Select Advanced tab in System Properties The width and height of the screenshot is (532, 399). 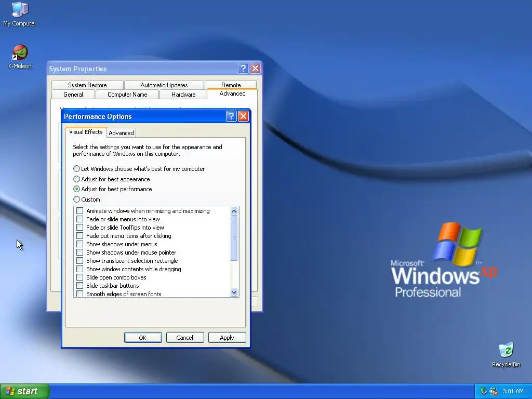(x=232, y=94)
